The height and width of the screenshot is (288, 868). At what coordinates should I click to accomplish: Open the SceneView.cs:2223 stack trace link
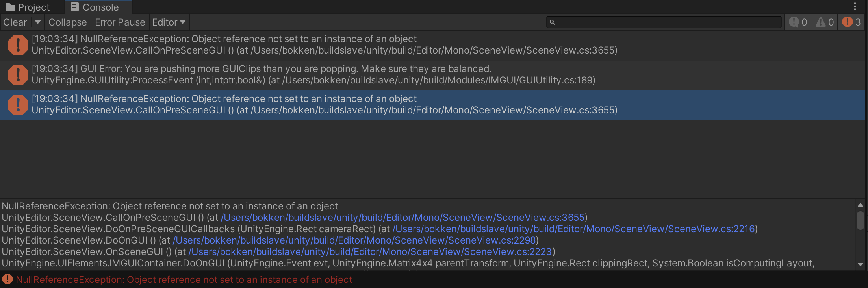pyautogui.click(x=370, y=252)
